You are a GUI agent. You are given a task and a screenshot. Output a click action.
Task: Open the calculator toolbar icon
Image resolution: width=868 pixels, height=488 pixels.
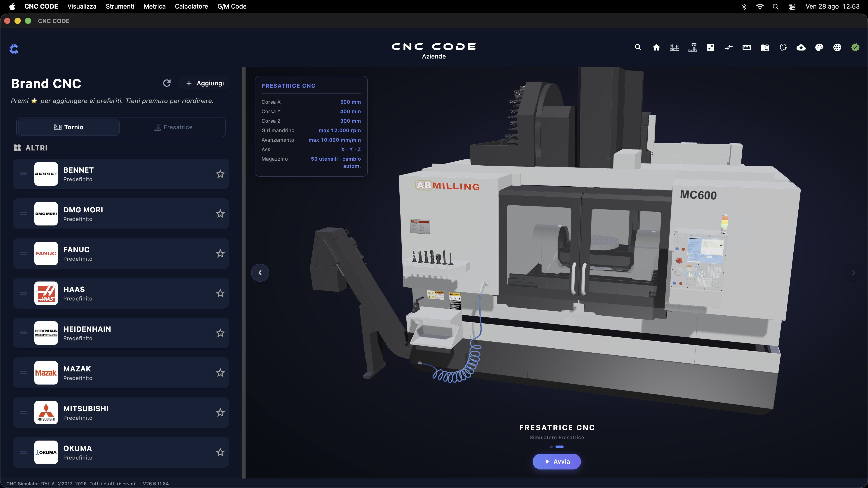click(711, 47)
